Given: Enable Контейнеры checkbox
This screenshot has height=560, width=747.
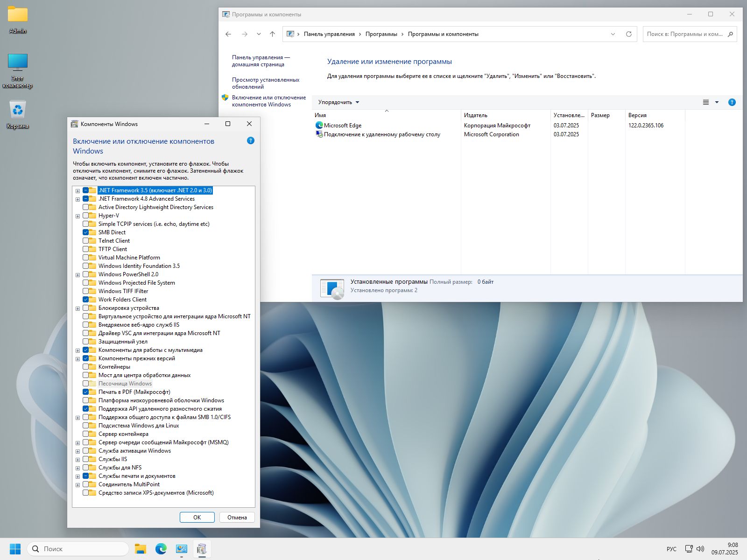Looking at the screenshot, I should click(86, 367).
